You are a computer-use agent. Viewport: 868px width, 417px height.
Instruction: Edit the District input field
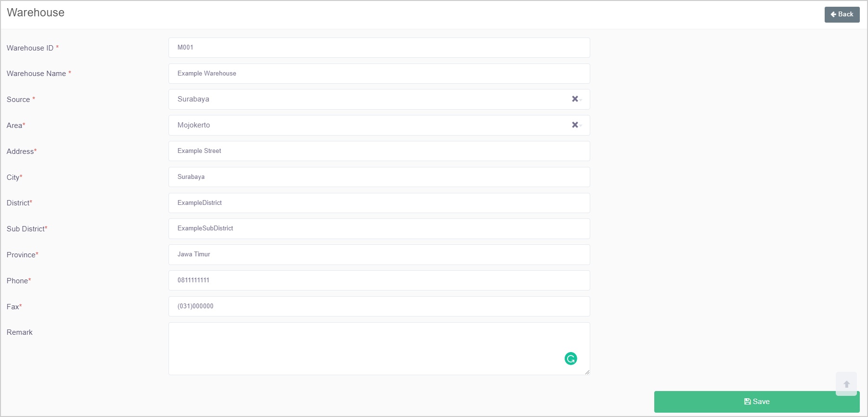379,203
